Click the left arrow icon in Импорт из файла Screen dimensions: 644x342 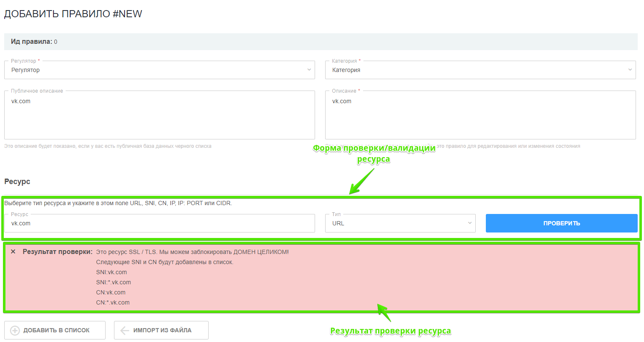click(x=125, y=331)
